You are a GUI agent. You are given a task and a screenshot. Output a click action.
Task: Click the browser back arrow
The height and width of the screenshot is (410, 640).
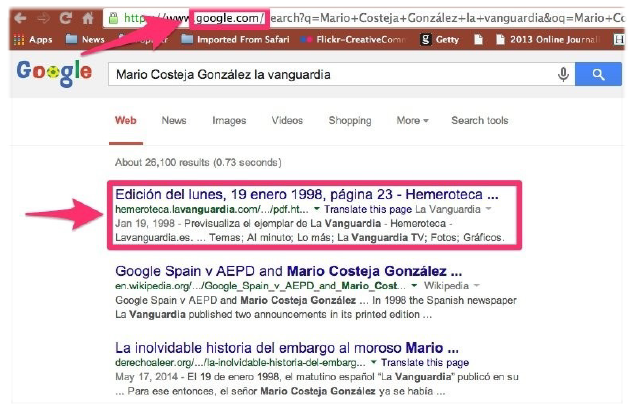(20, 18)
